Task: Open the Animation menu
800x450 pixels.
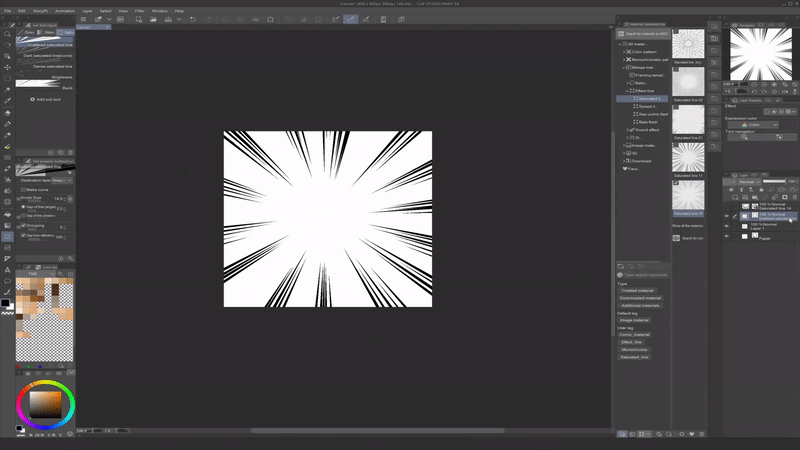Action: tap(65, 11)
